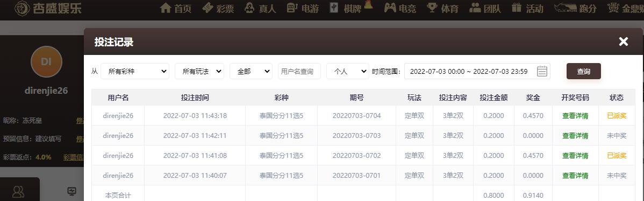Screen dimensions: 644x201
Task: Click the 杏盛娱乐 site logo
Action: tap(48, 8)
